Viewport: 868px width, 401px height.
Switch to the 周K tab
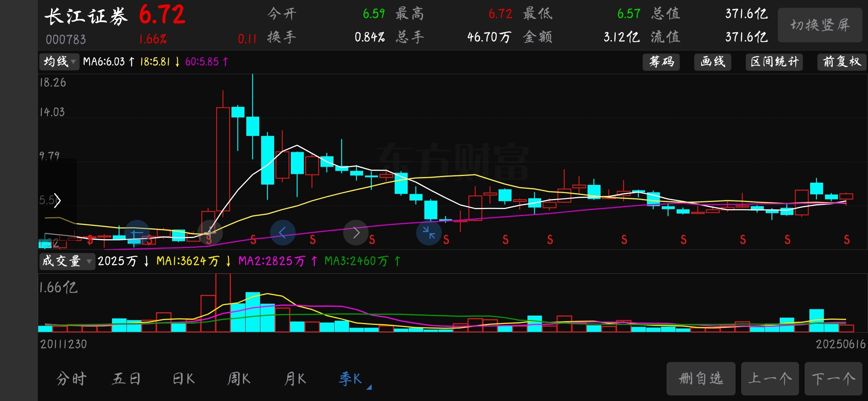tap(239, 379)
